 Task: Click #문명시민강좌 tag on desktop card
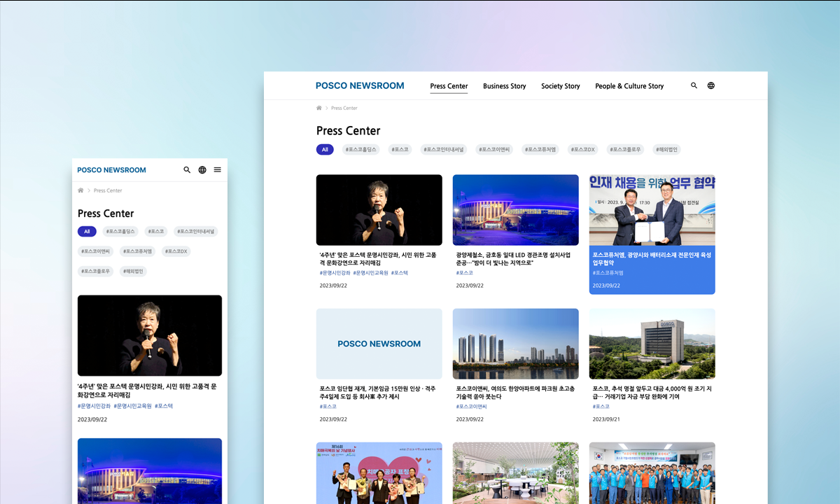pos(335,273)
